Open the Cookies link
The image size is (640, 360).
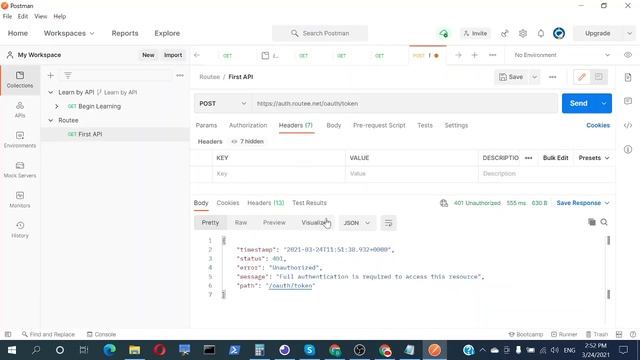tap(598, 125)
